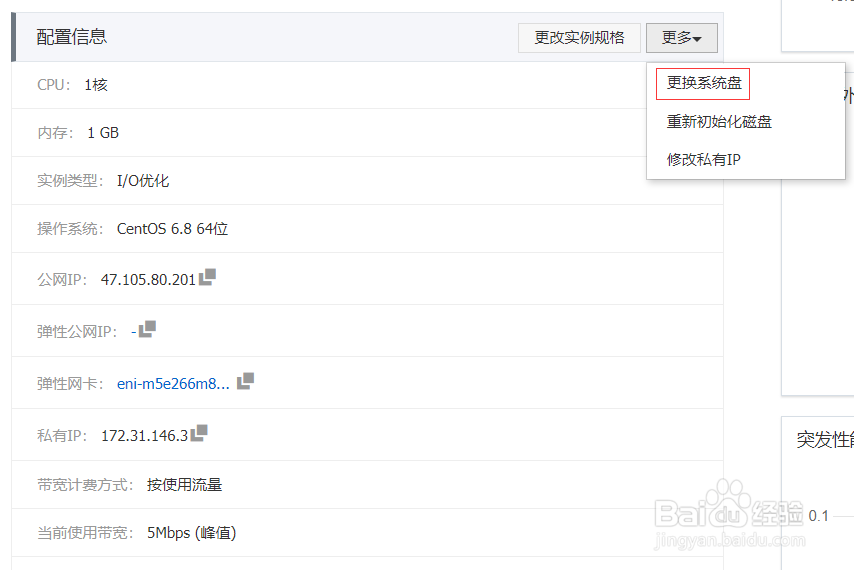This screenshot has height=570, width=854.
Task: Click the 弹性公网IP label
Action: [x=77, y=332]
